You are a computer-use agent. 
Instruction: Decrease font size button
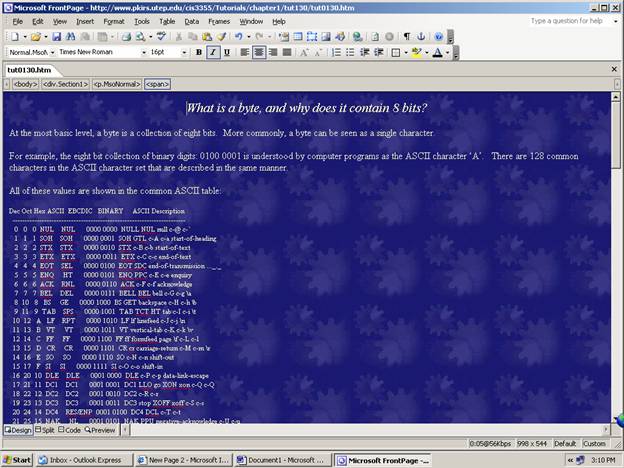tap(318, 53)
